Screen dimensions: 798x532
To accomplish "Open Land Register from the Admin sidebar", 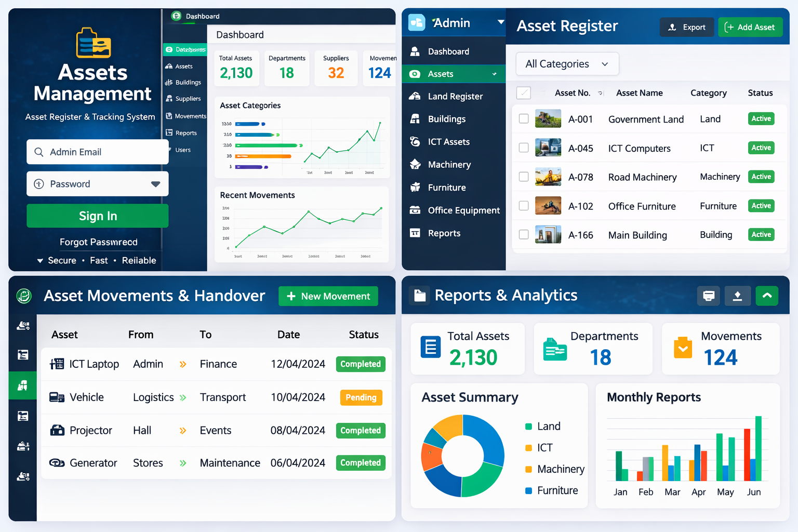I will click(x=454, y=96).
